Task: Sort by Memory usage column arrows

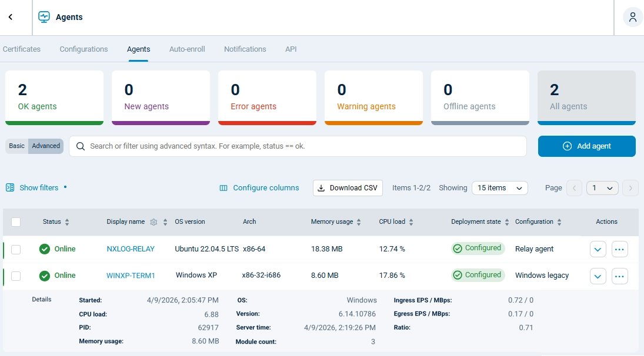Action: pyautogui.click(x=359, y=222)
